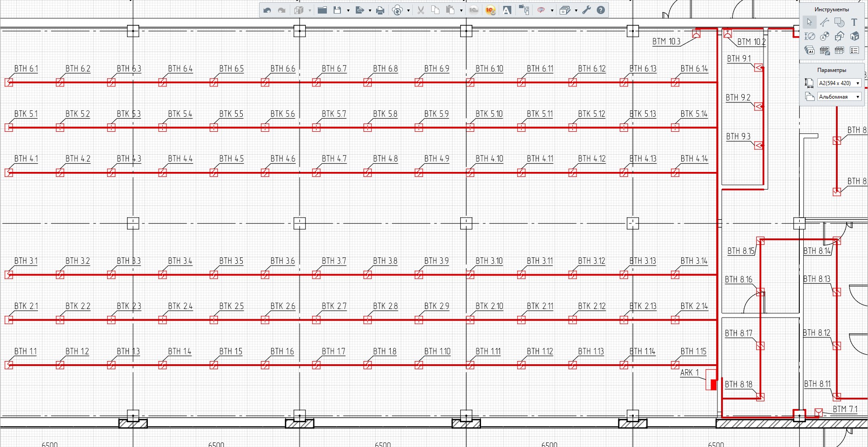Open text styles via the A icon

pos(507,10)
